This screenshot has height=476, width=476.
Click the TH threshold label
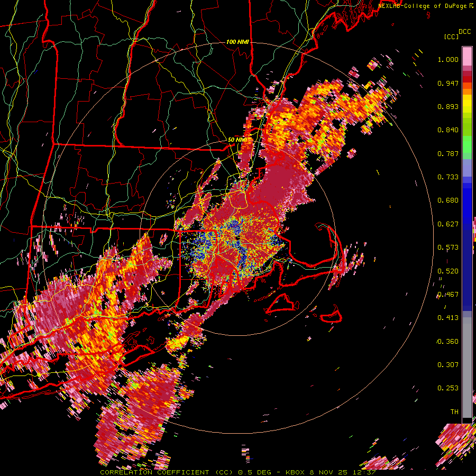[x=454, y=412]
